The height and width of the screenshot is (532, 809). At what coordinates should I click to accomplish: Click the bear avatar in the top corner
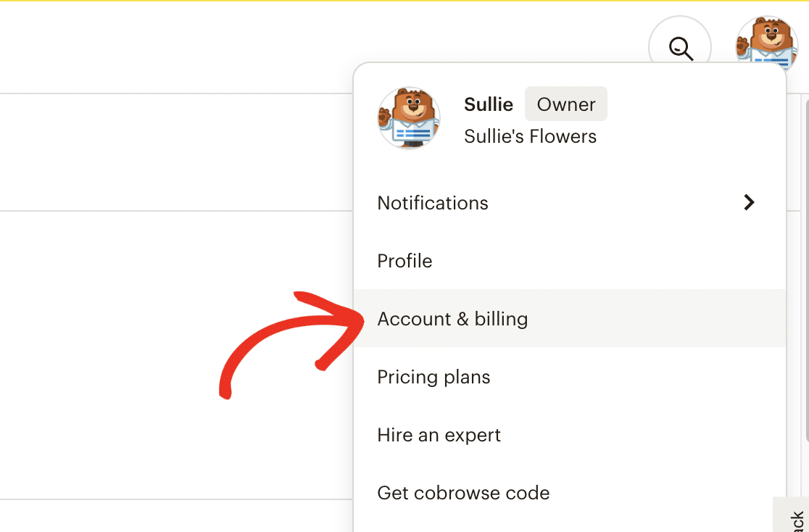tap(766, 45)
